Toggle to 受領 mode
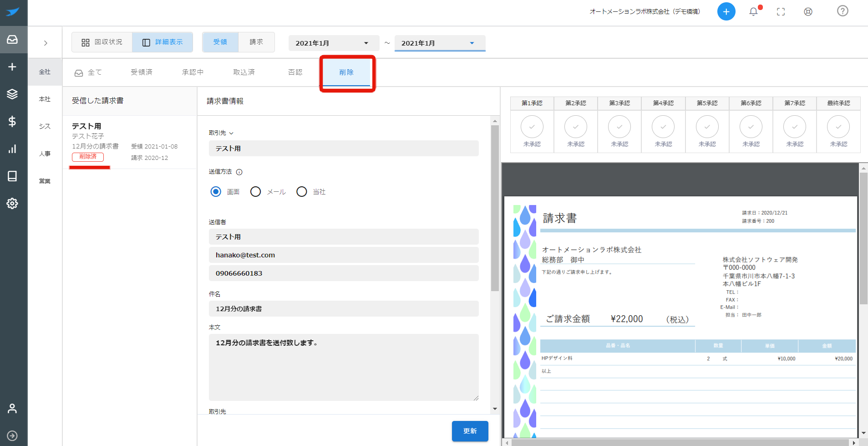The image size is (868, 446). click(x=220, y=42)
